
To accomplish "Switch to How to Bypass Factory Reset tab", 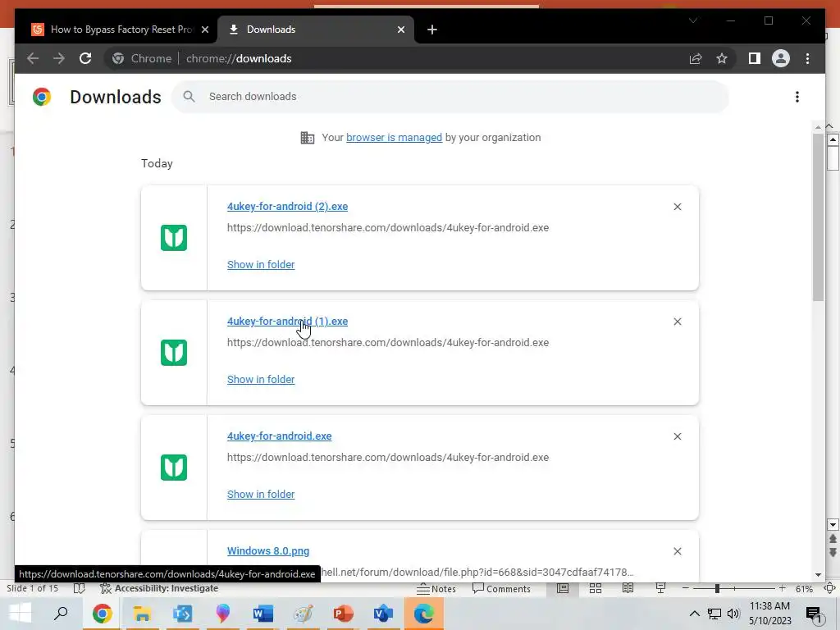I will (115, 30).
